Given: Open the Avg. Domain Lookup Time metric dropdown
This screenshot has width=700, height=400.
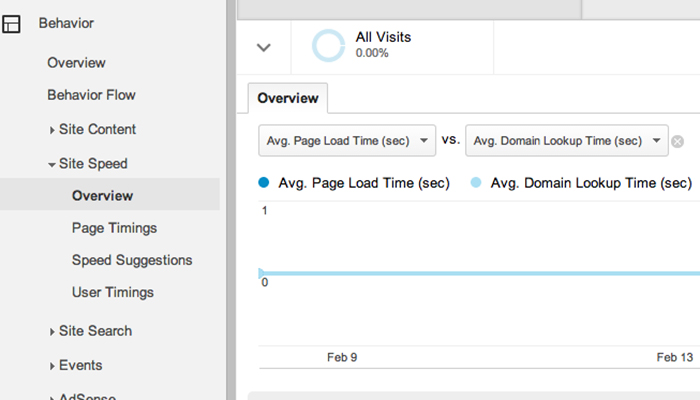Looking at the screenshot, I should pyautogui.click(x=567, y=141).
